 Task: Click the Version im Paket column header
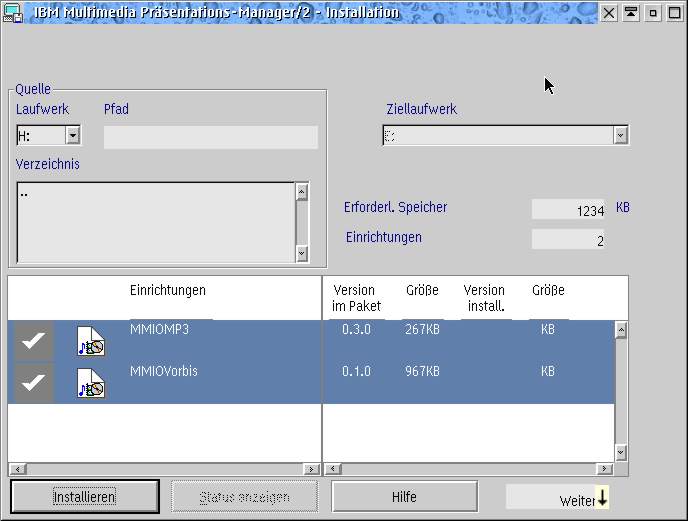pyautogui.click(x=356, y=298)
